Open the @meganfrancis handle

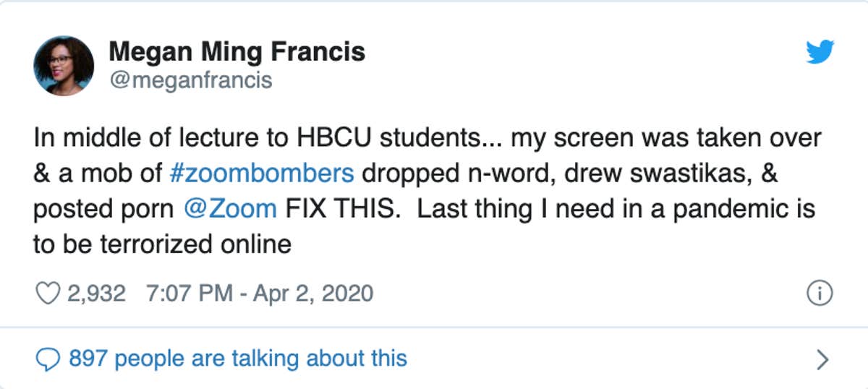coord(190,80)
